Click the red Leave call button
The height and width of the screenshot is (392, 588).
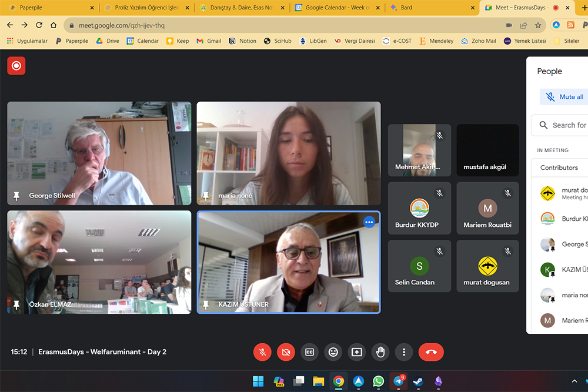tap(431, 352)
